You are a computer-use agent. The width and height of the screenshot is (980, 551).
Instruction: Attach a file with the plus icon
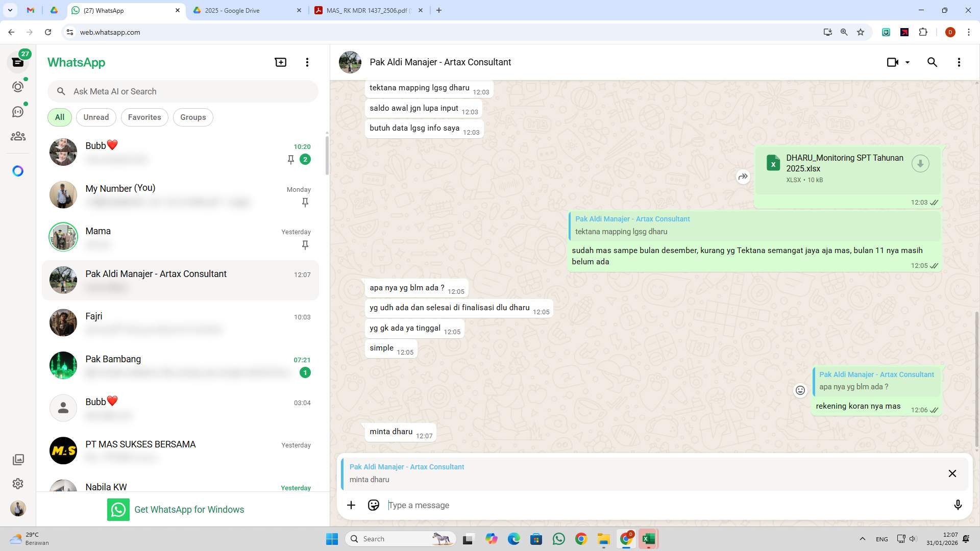(x=351, y=505)
